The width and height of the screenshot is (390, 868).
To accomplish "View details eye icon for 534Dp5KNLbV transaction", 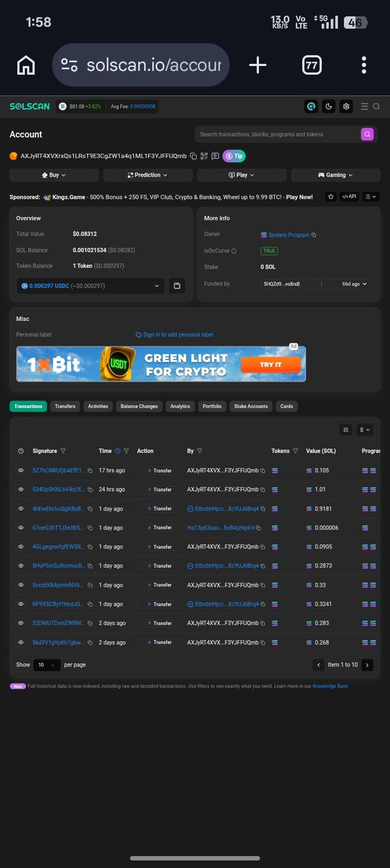I will coord(21,490).
